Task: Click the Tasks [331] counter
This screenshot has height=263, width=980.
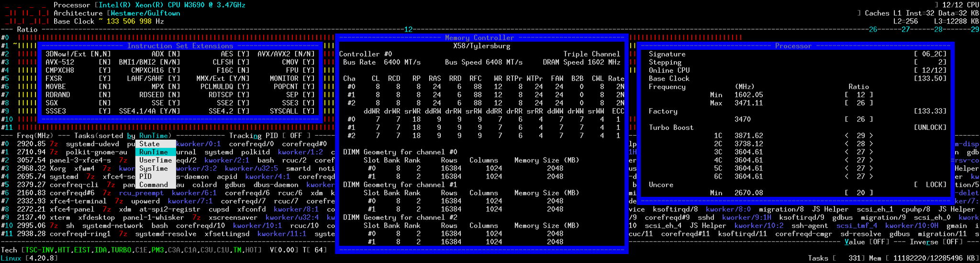Action: [836, 258]
